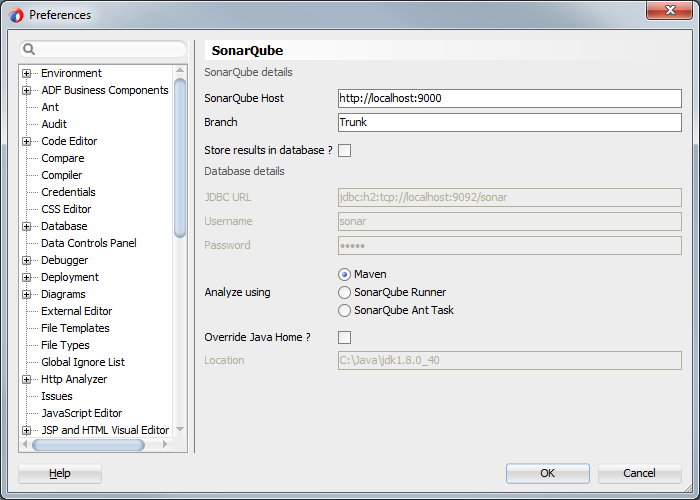Expand the Environment tree node
This screenshot has width=700, height=500.
[x=27, y=73]
